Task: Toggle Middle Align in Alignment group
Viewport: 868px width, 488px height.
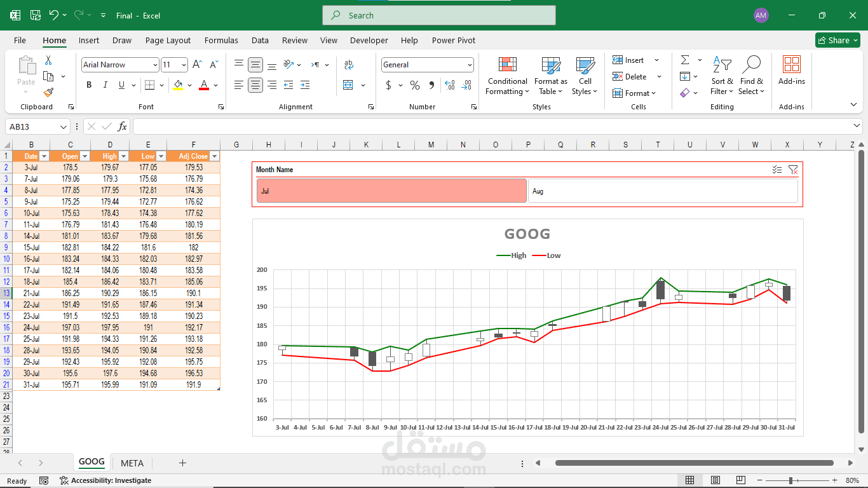Action: (255, 65)
